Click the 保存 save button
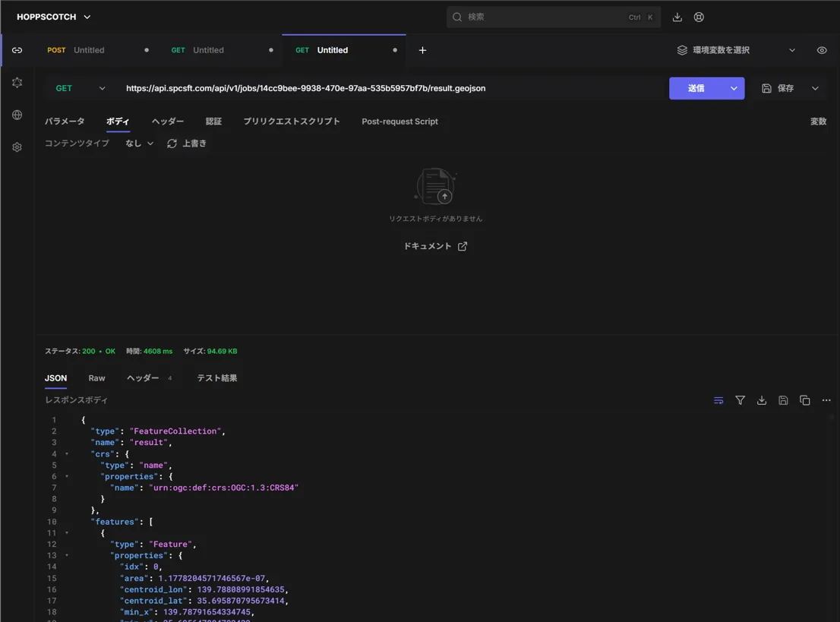 pyautogui.click(x=778, y=88)
